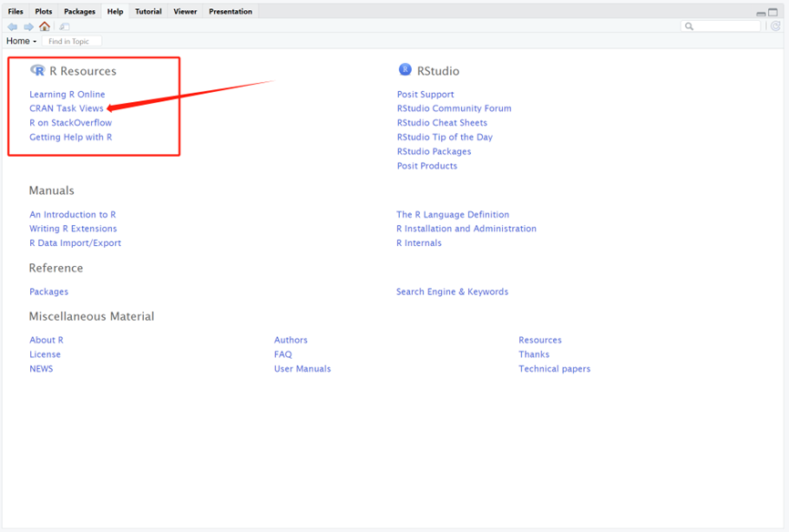This screenshot has width=789, height=532.
Task: Open RStudio Packages link
Action: 434,151
